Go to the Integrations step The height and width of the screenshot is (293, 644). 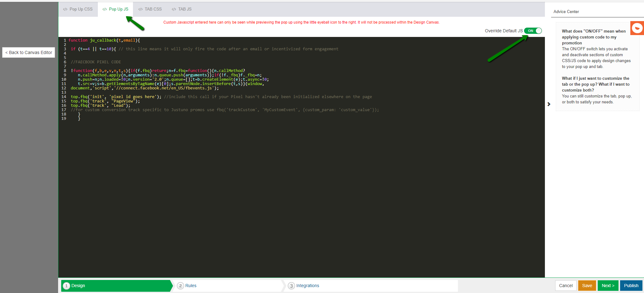[x=307, y=286]
